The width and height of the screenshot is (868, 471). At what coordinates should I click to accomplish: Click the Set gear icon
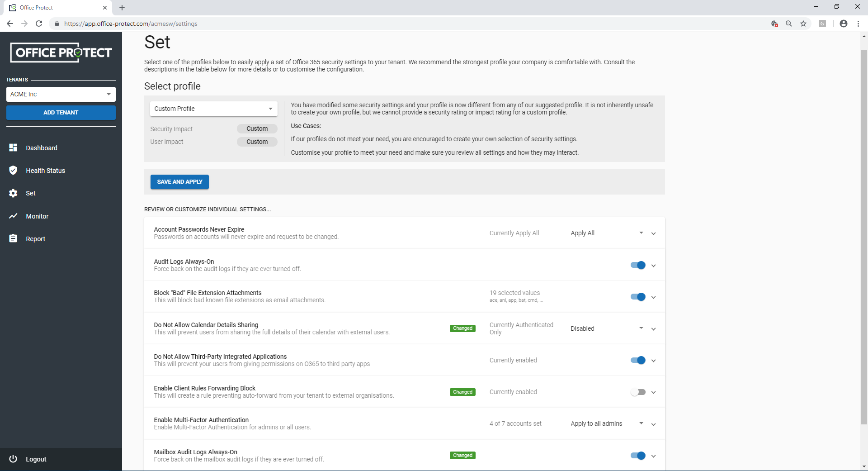(x=13, y=193)
